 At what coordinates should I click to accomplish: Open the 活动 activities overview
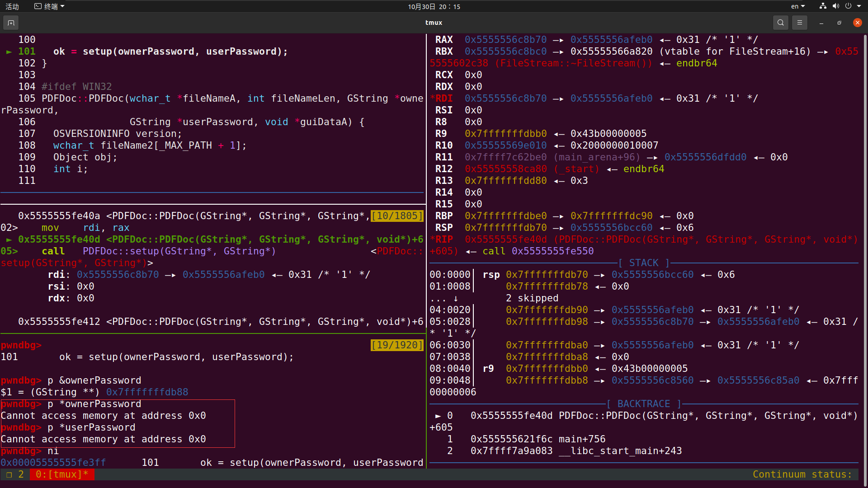pos(12,6)
